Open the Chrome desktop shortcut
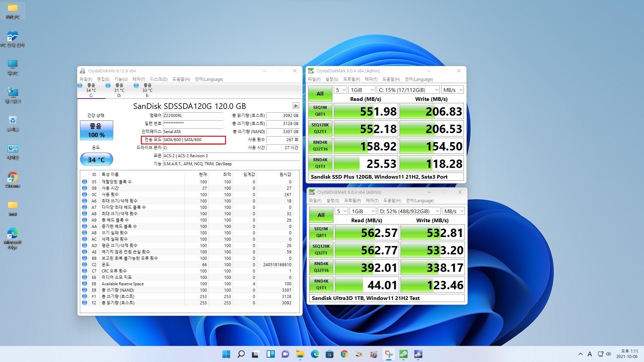 point(12,180)
